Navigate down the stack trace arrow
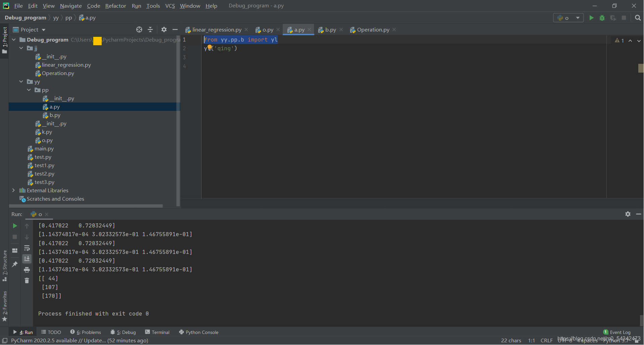The height and width of the screenshot is (345, 644). click(x=27, y=237)
